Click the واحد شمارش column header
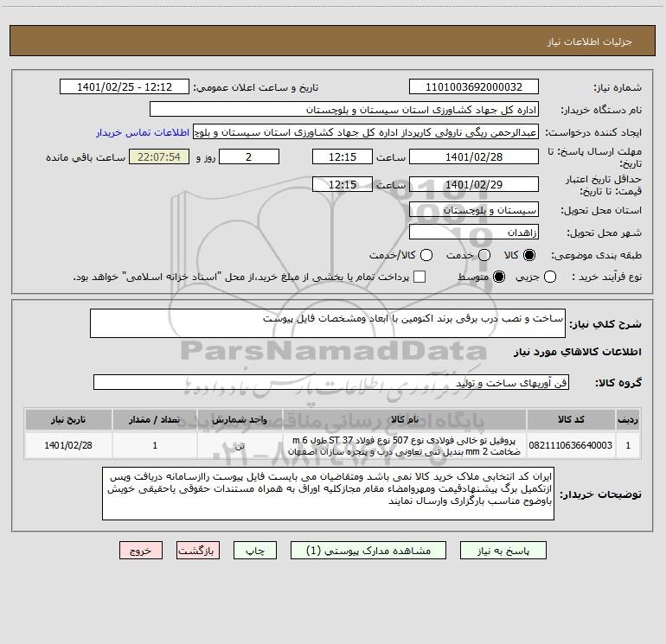The image size is (666, 644). click(x=240, y=419)
